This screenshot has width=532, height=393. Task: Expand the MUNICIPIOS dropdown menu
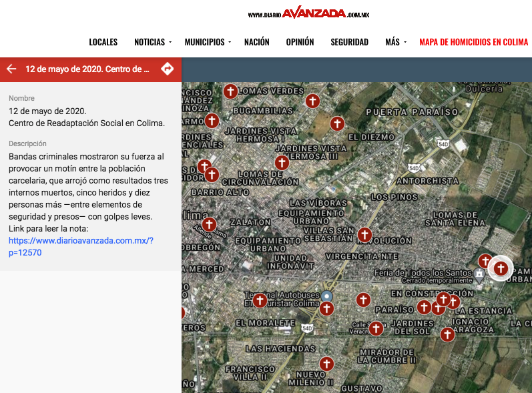[x=208, y=42]
